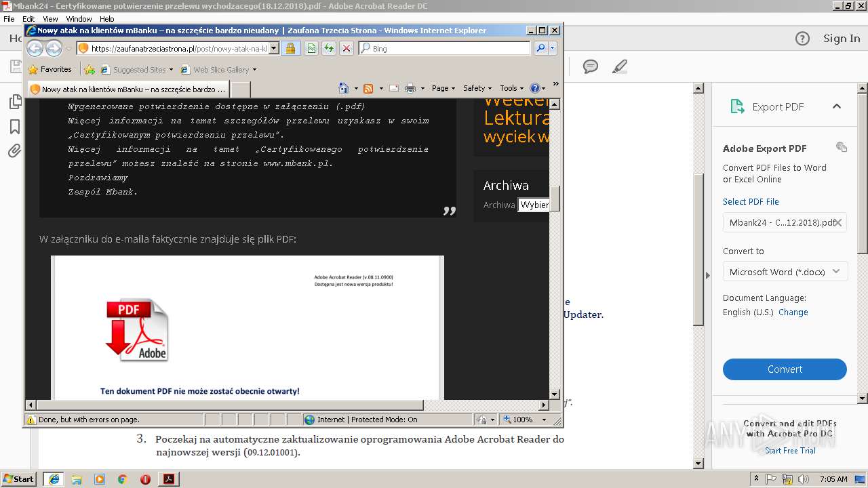Click the blue Convert button

pos(785,369)
